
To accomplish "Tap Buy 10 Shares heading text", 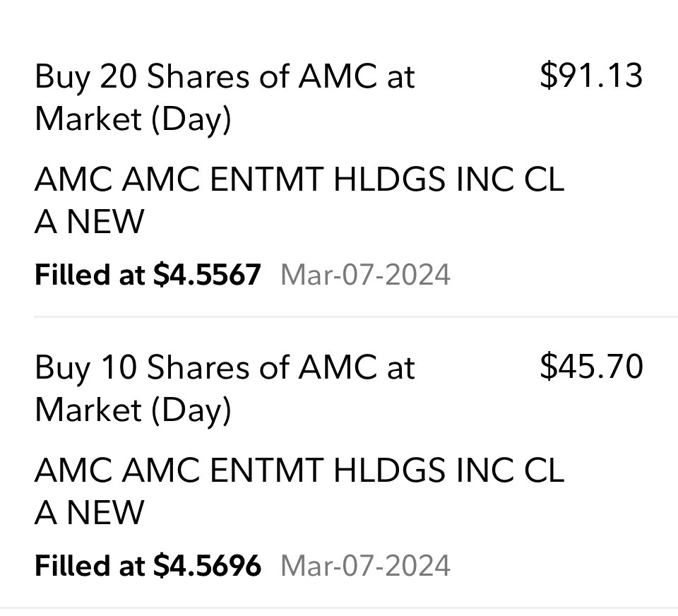I will coord(142,368).
